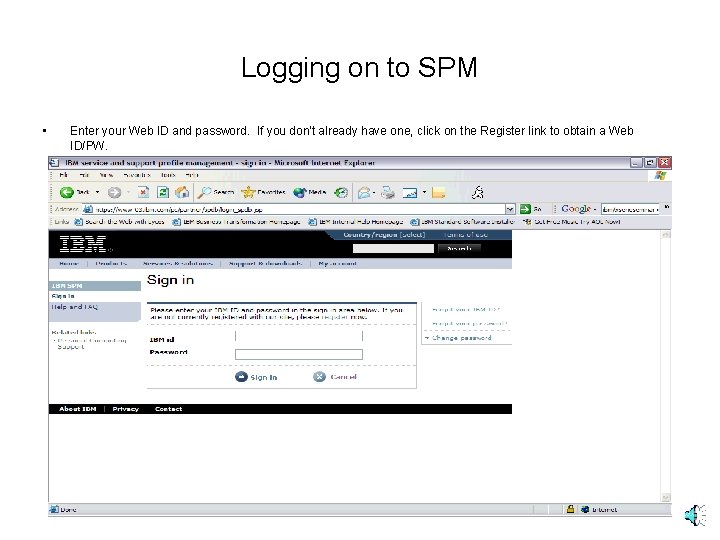Open the Tools menu
This screenshot has width=720, height=540.
(168, 175)
